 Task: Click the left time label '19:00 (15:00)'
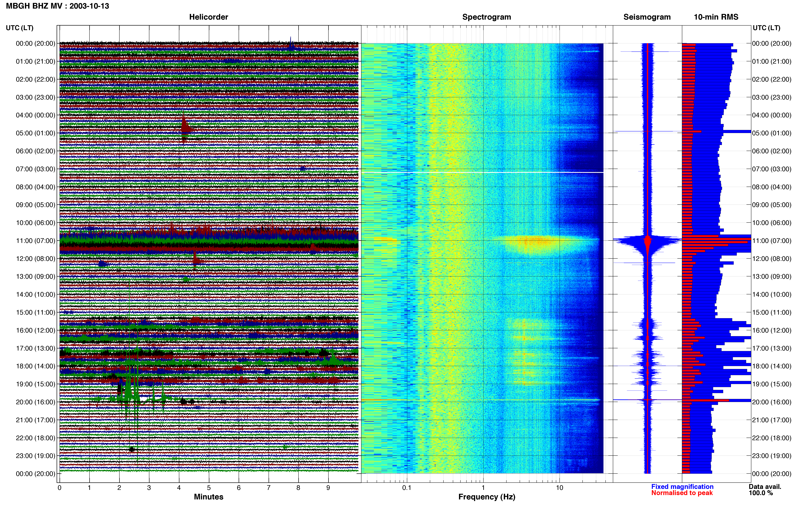click(36, 384)
